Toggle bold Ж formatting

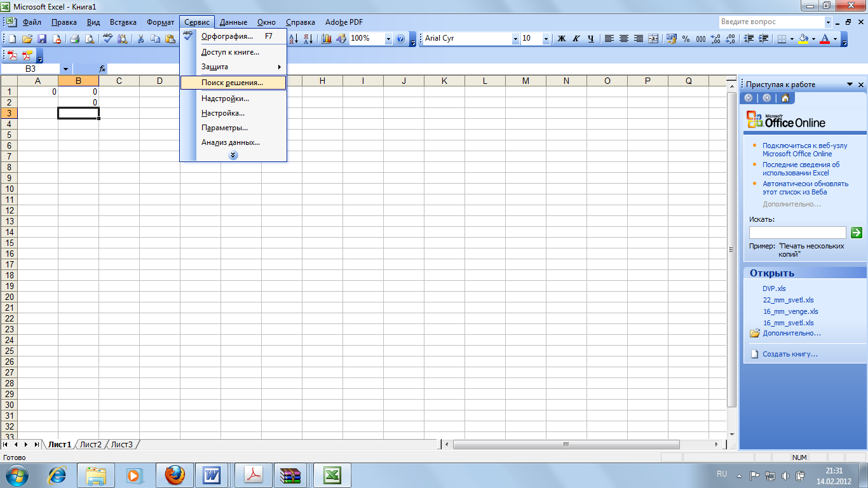tap(562, 39)
